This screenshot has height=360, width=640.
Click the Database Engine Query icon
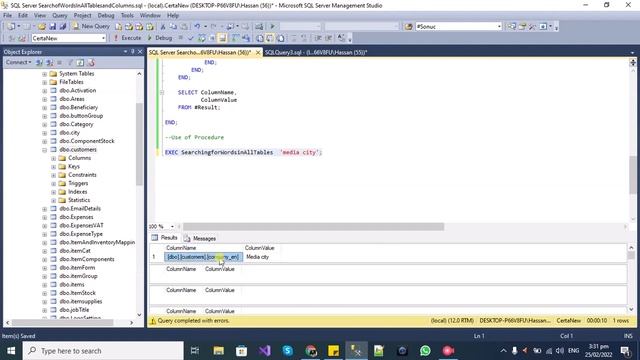coord(118,27)
